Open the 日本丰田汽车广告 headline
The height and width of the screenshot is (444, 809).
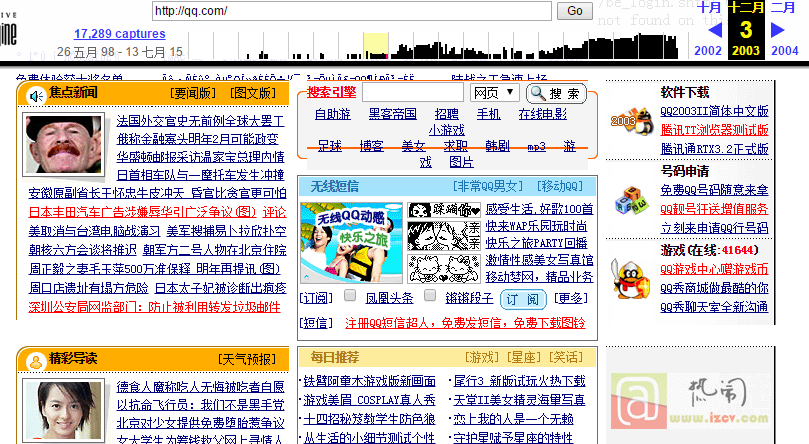tap(142, 212)
